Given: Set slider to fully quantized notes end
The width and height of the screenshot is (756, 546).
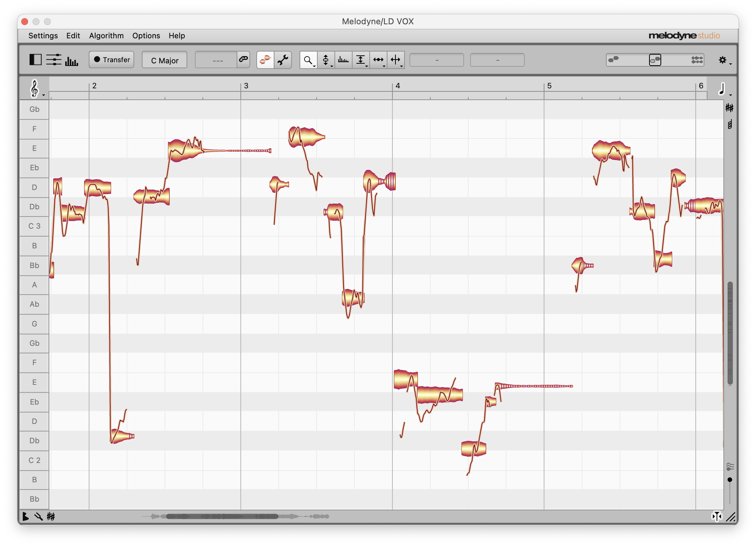Looking at the screenshot, I should [697, 60].
